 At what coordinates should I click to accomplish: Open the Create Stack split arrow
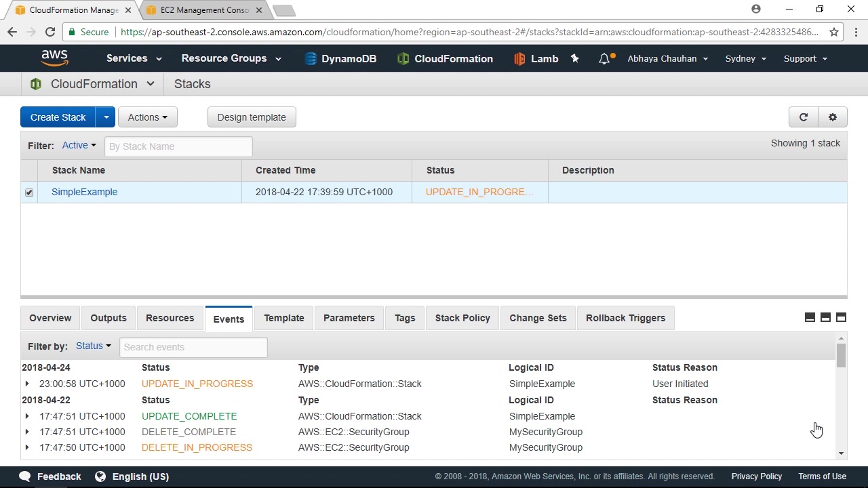[106, 117]
